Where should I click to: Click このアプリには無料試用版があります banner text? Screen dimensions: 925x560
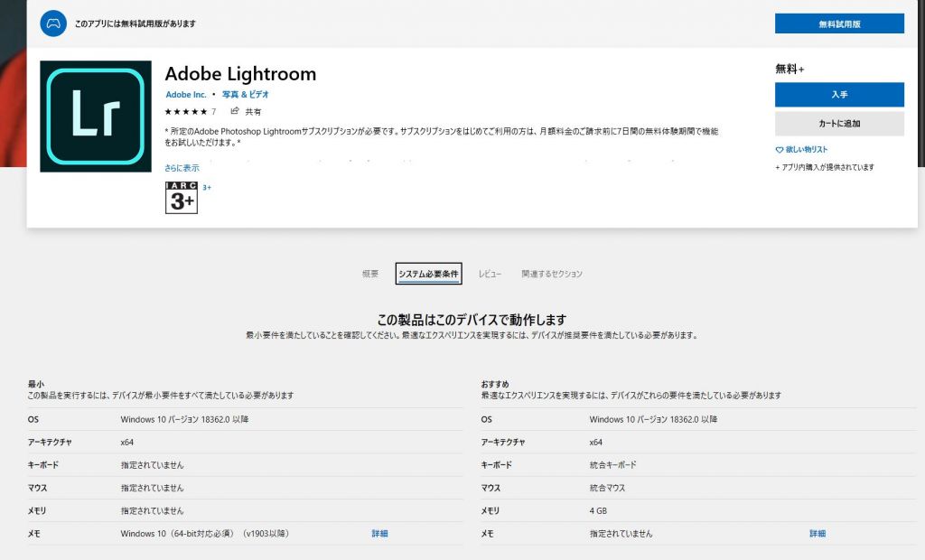coord(135,23)
